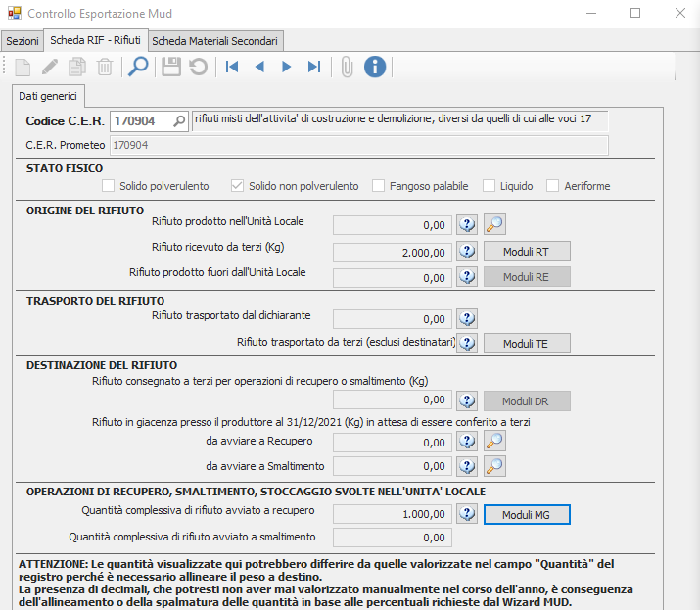This screenshot has width=700, height=610.
Task: Tick the Aeriforme checkbox
Action: point(552,186)
